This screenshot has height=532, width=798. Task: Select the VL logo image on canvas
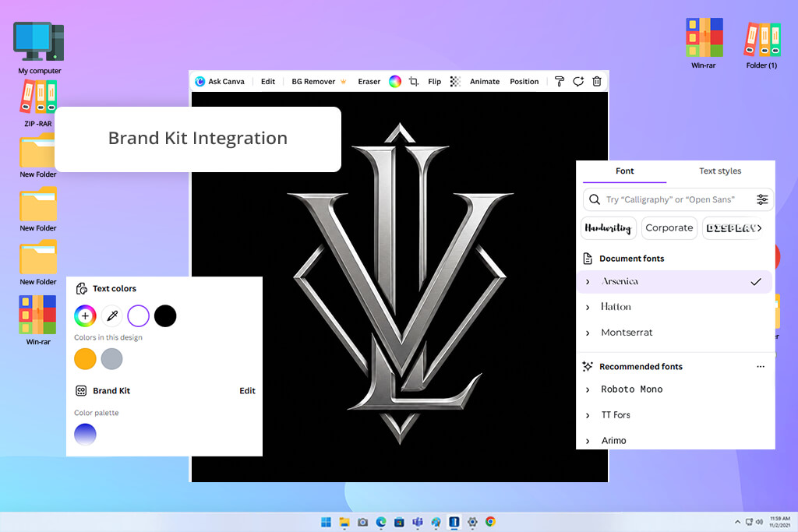(x=400, y=284)
